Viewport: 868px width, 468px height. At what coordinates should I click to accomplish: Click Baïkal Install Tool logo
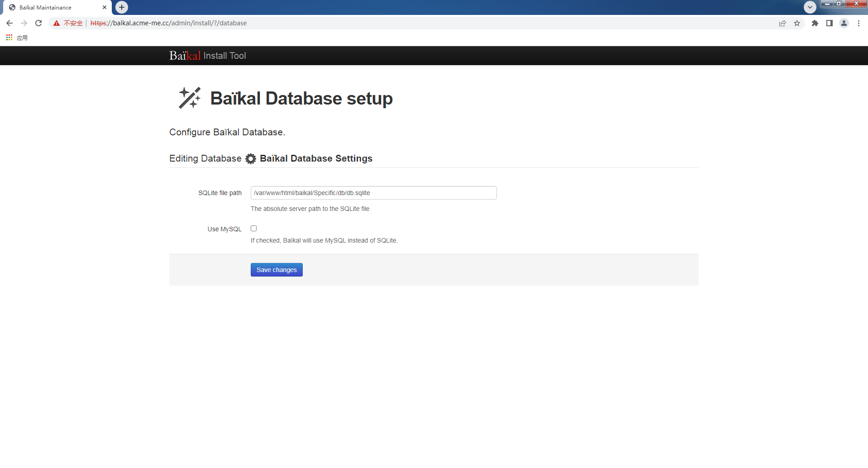click(x=207, y=56)
